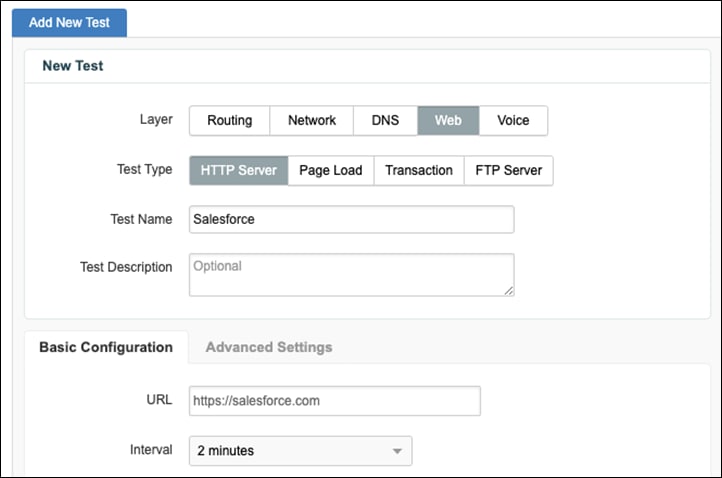Open the Interval dropdown showing 2 minutes
Viewport: 722px width, 478px height.
tap(301, 451)
